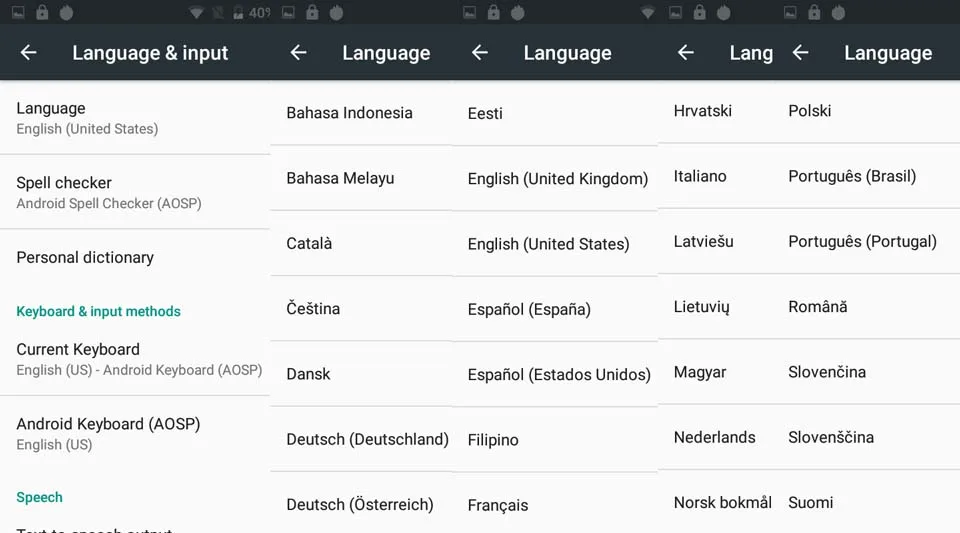Tap back arrow on Polski language panel
Image resolution: width=960 pixels, height=533 pixels.
tap(800, 53)
